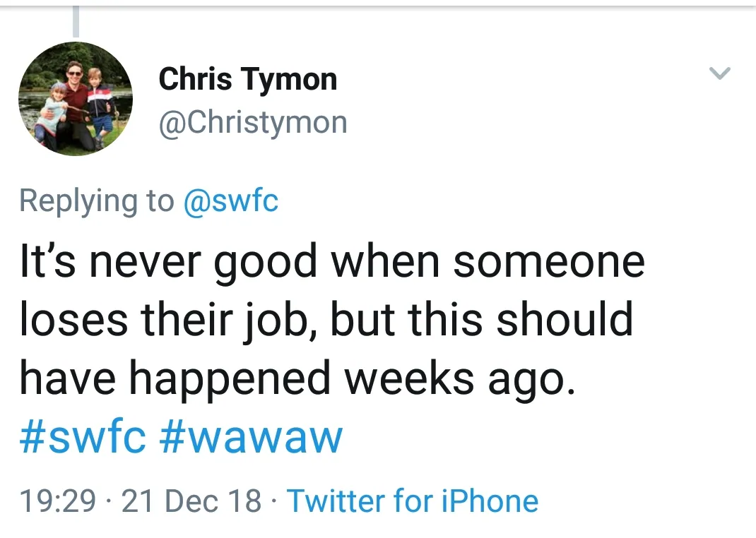Open the @Christymon handle

253,122
